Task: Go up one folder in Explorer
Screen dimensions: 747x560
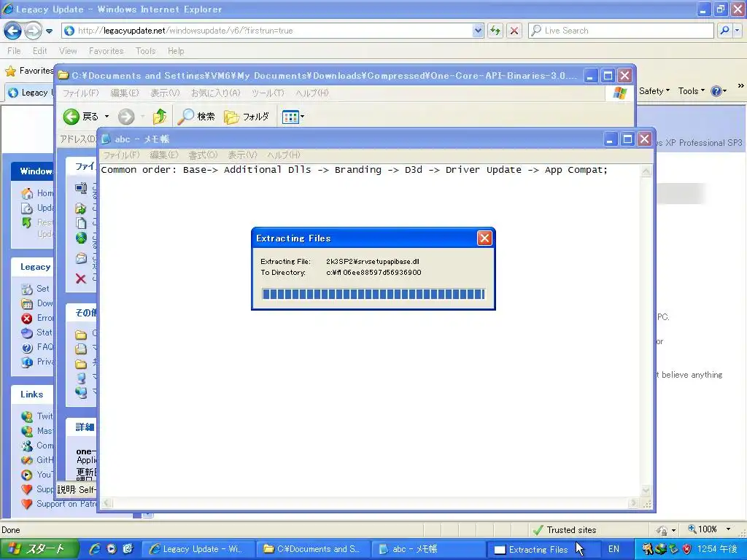Action: (x=160, y=117)
